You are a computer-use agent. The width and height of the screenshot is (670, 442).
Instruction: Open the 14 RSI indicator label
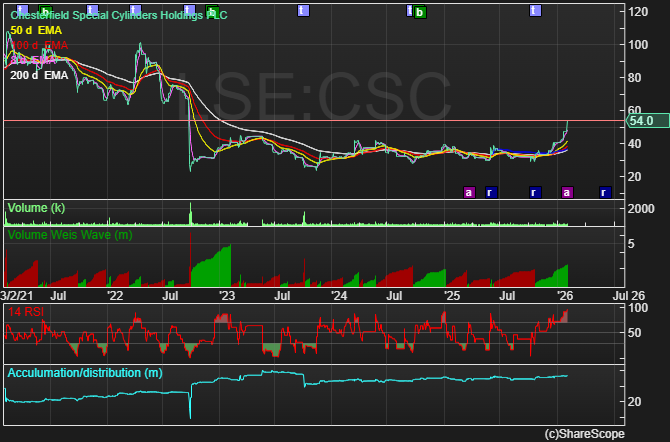click(x=29, y=313)
